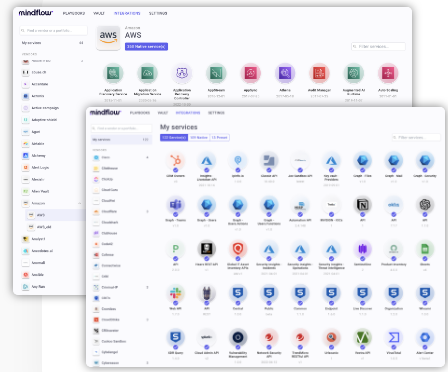Image resolution: width=448 pixels, height=372 pixels.
Task: Open the HubSpot CRM service icon
Action: [175, 161]
